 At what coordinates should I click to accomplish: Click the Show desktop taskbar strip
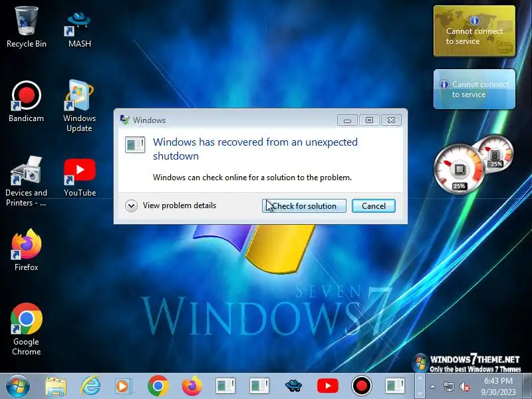(x=528, y=386)
